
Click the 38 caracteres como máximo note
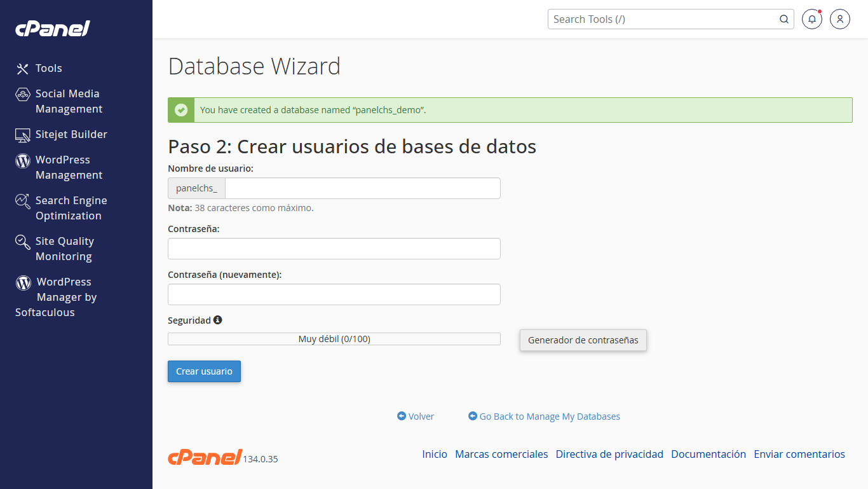click(x=241, y=208)
